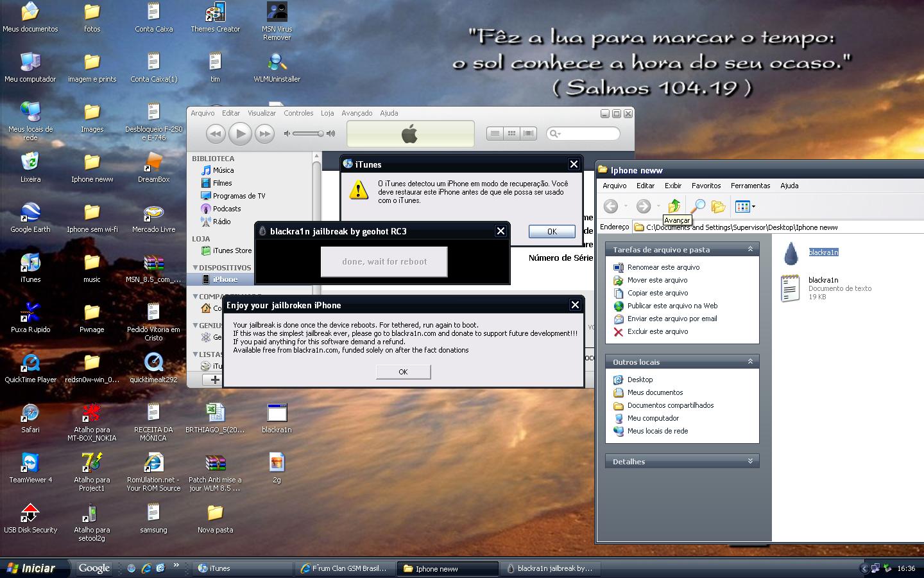Collapse the Outros locais panel
The width and height of the screenshot is (924, 578).
coord(750,362)
